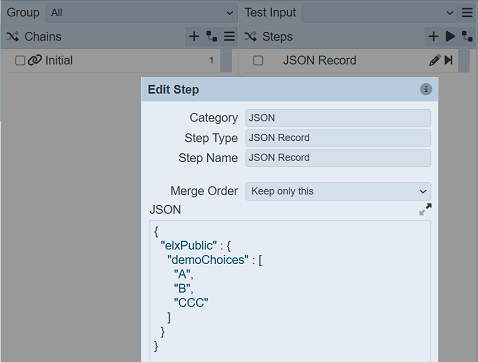Image resolution: width=478 pixels, height=362 pixels.
Task: Run steps with the play icon
Action: pos(450,36)
